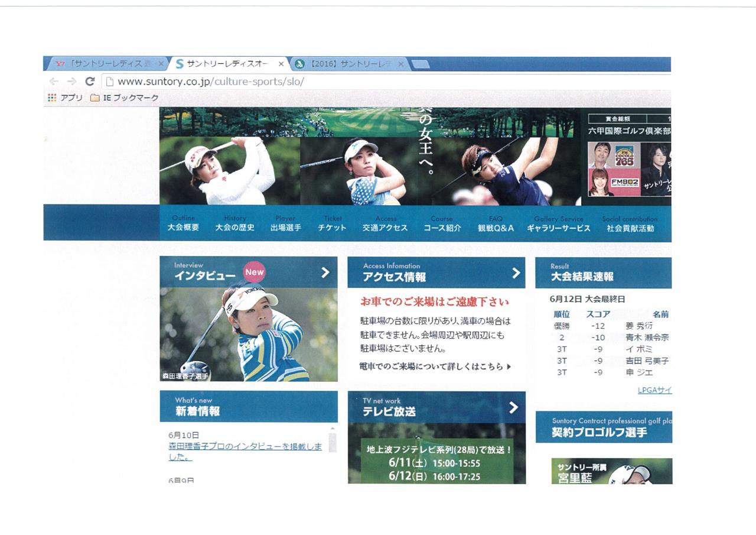Screen dimensions: 756x535
Task: Click the 6月10日 news date
Action: [x=184, y=435]
